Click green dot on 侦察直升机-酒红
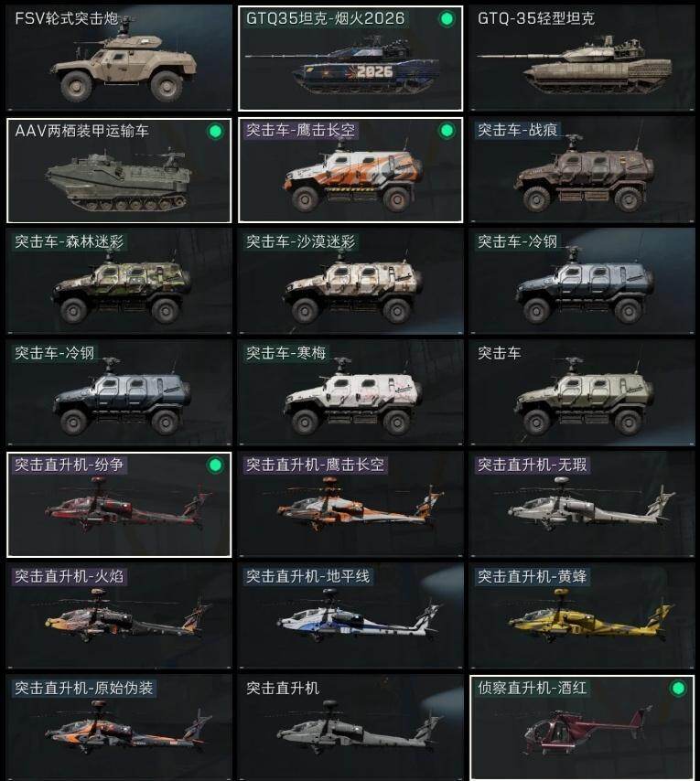Image resolution: width=700 pixels, height=781 pixels. [678, 689]
